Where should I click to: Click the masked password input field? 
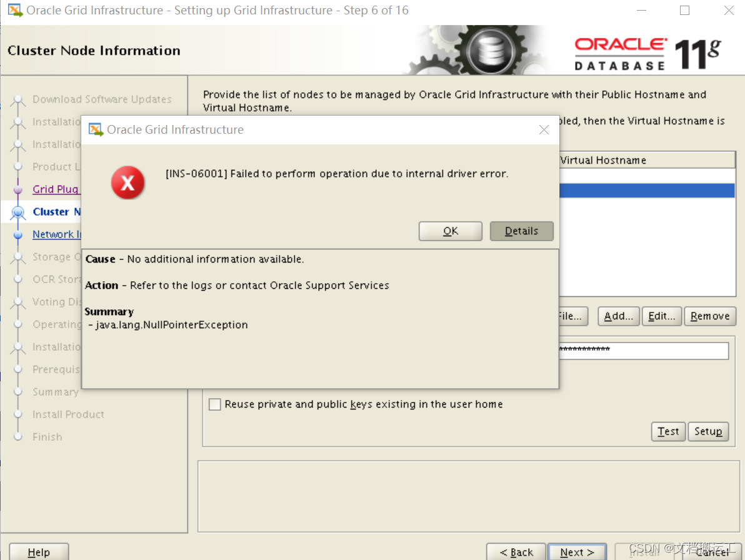click(643, 351)
